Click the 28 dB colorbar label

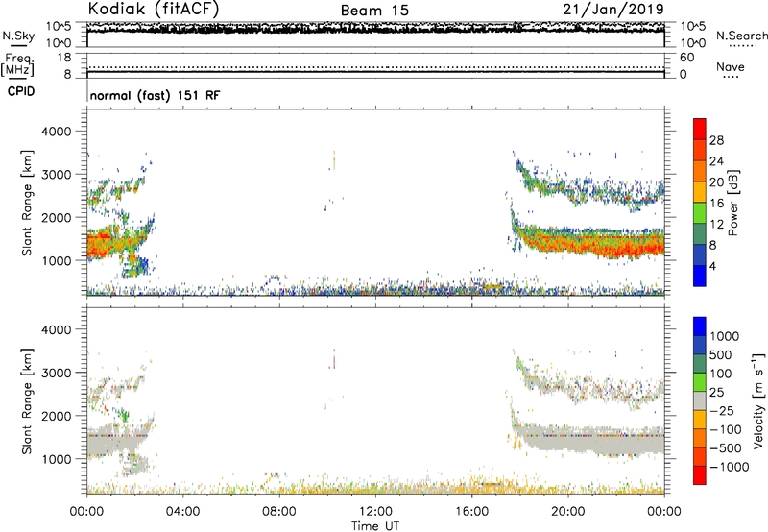pyautogui.click(x=716, y=140)
